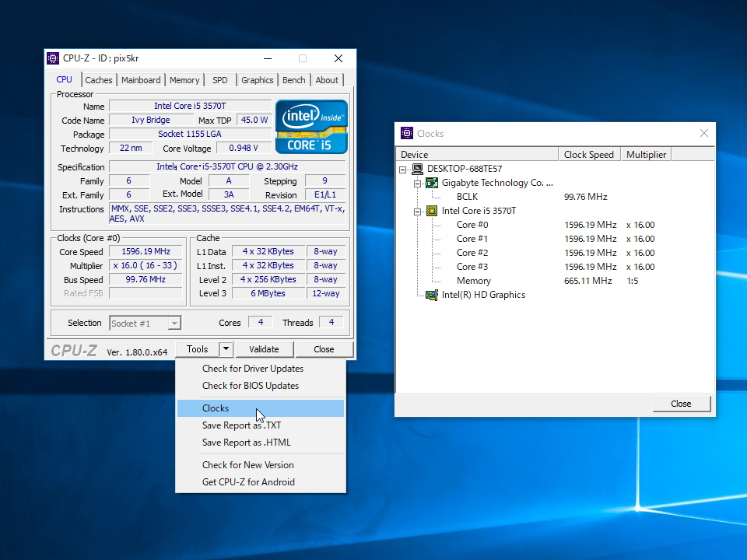Collapse the DESKTOP-688TE57 tree node

403,169
